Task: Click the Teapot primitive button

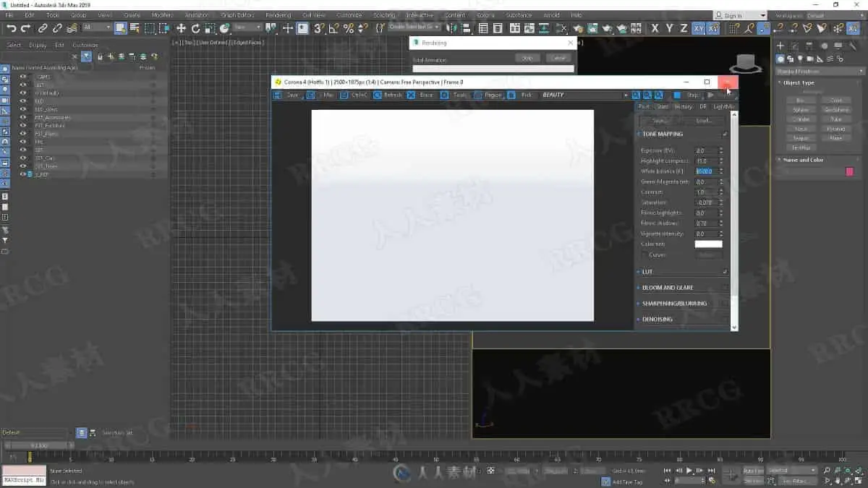Action: (x=801, y=138)
